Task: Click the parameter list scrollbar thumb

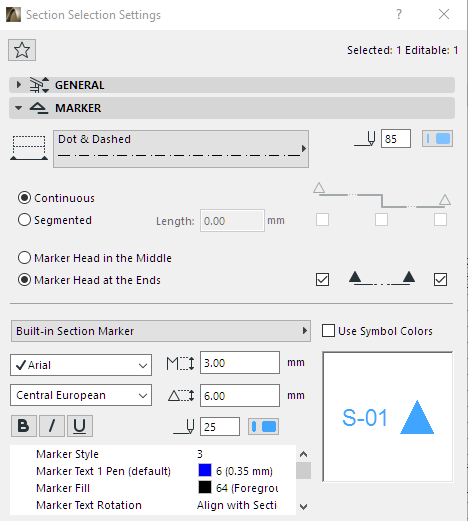Action: (x=303, y=470)
